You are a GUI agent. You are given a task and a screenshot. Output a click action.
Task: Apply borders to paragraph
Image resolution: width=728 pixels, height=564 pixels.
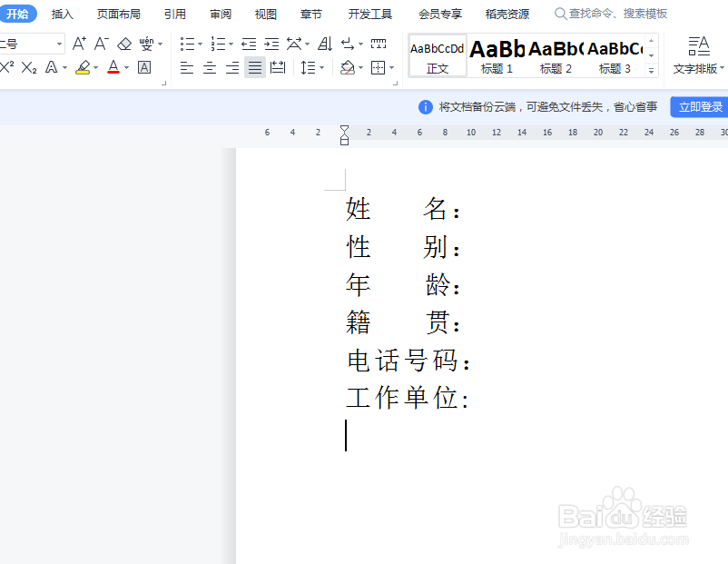[378, 68]
